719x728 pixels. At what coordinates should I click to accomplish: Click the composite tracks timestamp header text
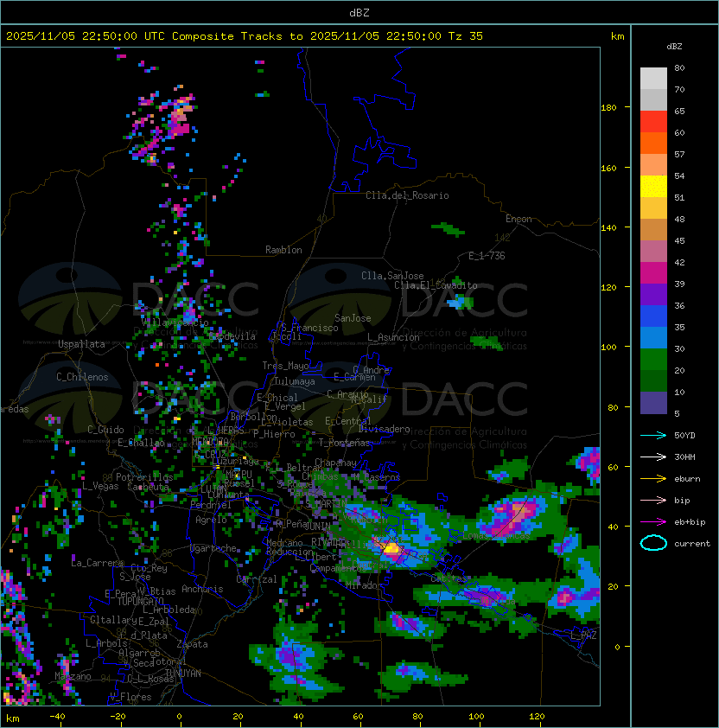[245, 36]
